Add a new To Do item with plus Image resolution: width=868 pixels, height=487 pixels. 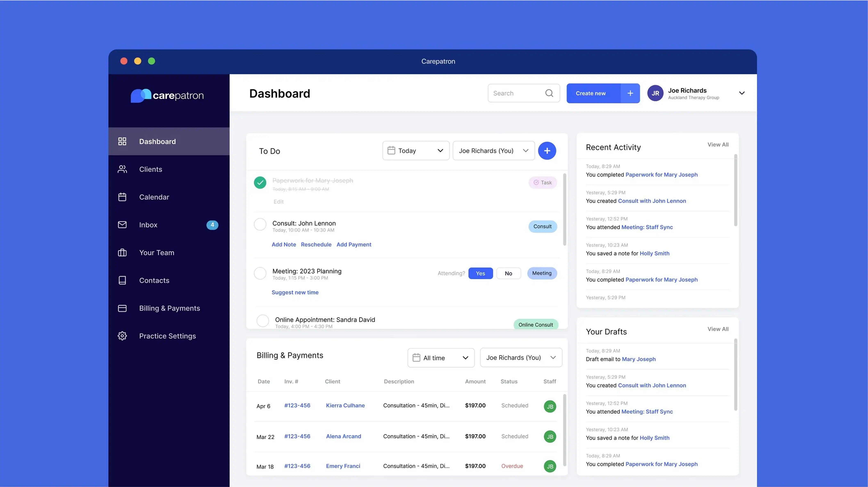coord(547,150)
